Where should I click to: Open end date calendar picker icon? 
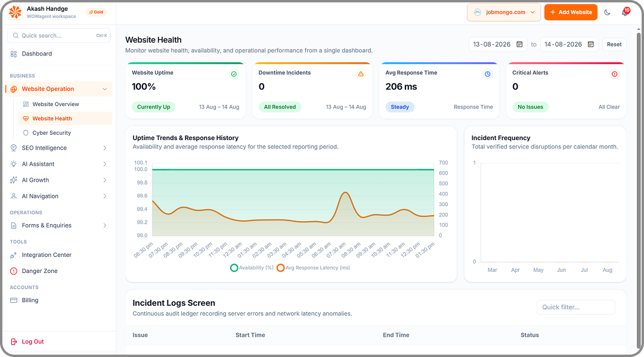click(x=590, y=44)
